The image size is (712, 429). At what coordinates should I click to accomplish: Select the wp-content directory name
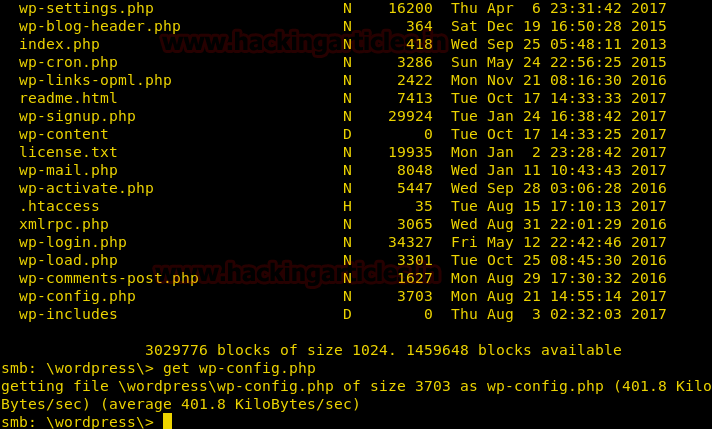click(64, 134)
